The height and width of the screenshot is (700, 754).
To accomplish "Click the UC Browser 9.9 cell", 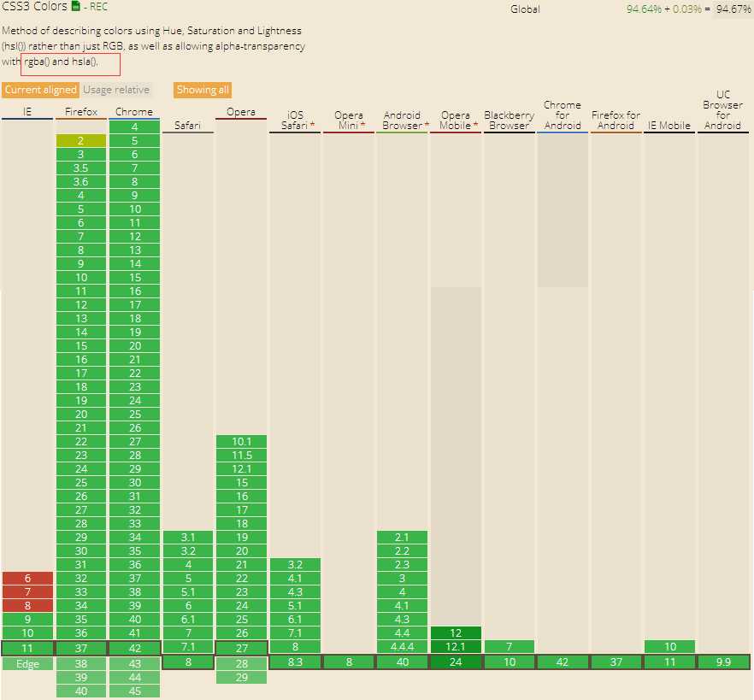I will 723,662.
